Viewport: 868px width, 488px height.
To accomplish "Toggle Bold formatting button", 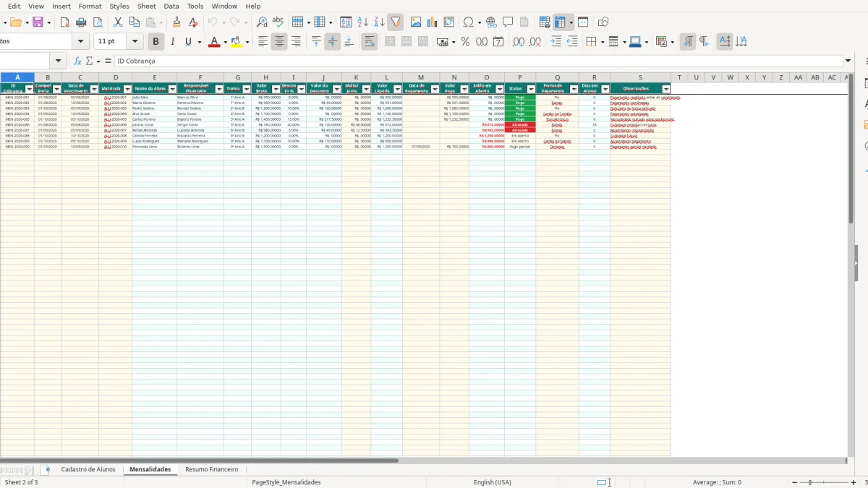I will [x=156, y=42].
